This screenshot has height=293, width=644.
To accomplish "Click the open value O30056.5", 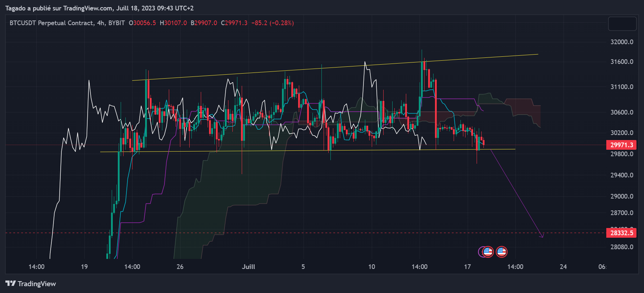I will coord(142,23).
